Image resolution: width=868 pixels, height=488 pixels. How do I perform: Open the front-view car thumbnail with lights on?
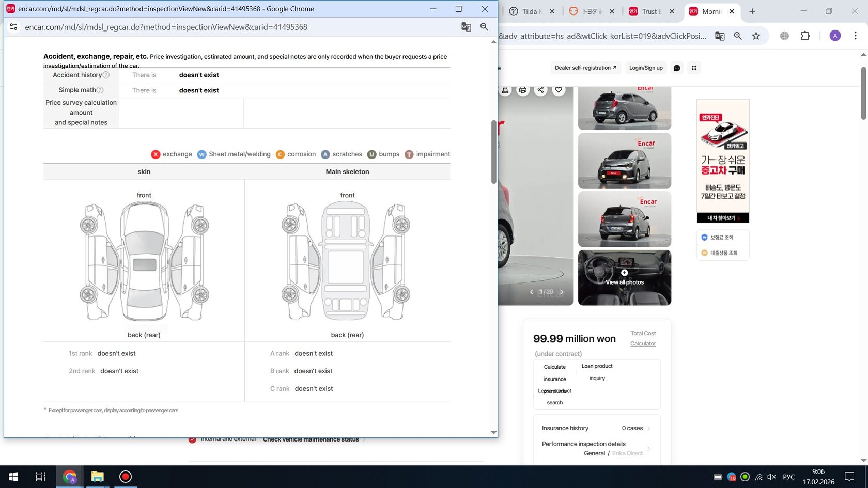click(625, 161)
